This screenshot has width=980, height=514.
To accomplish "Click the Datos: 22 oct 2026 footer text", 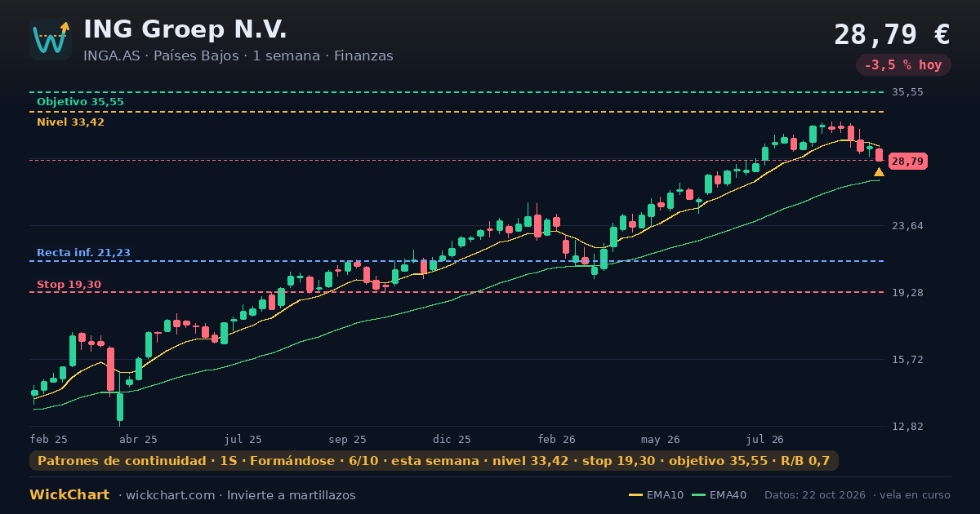I will pyautogui.click(x=816, y=495).
